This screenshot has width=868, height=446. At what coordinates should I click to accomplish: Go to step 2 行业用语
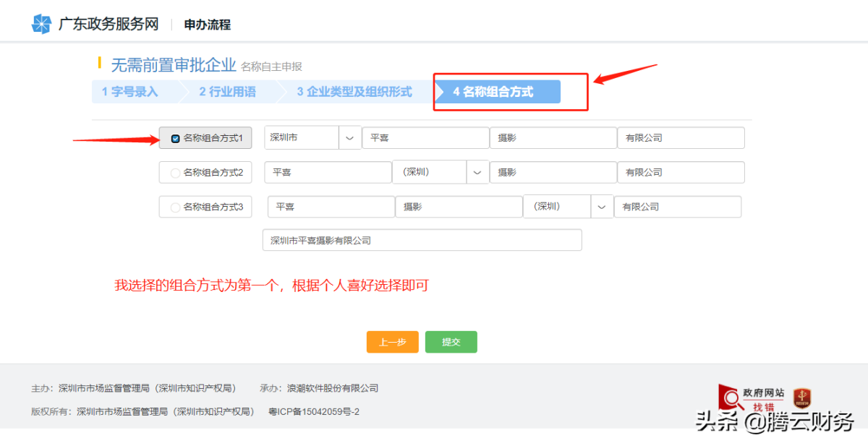pos(227,92)
